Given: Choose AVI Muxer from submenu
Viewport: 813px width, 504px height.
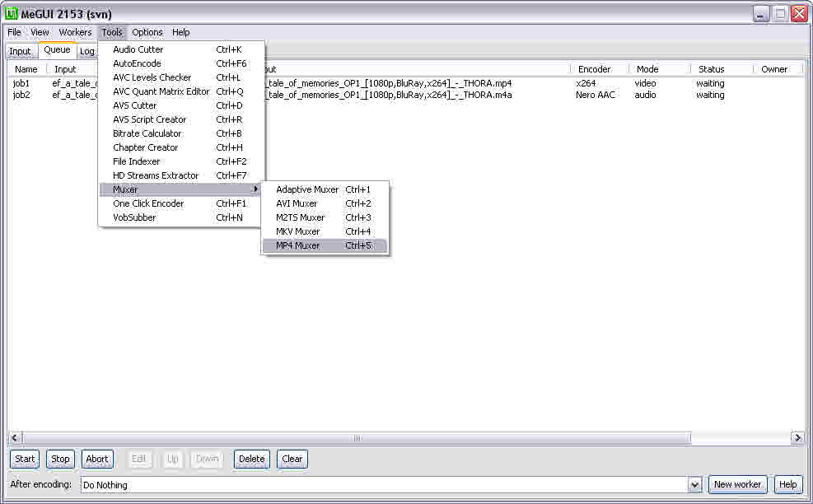Looking at the screenshot, I should [325, 203].
